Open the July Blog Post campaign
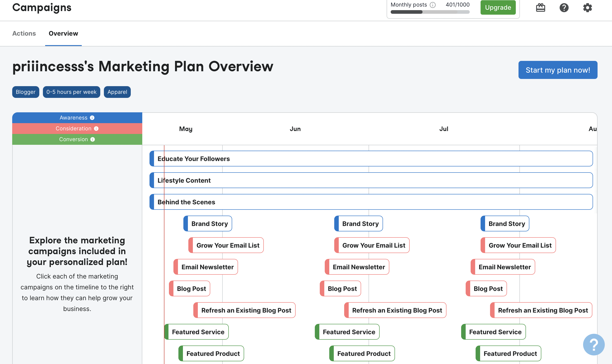The image size is (612, 364). point(486,288)
